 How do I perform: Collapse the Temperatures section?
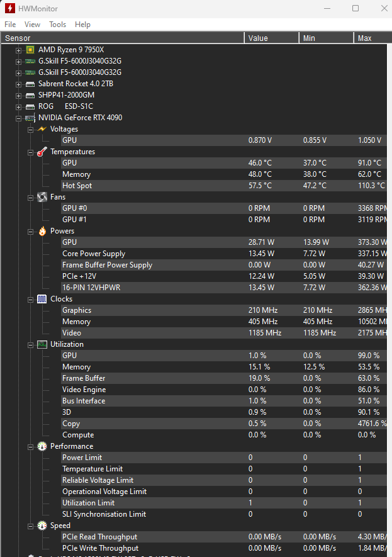pos(31,153)
